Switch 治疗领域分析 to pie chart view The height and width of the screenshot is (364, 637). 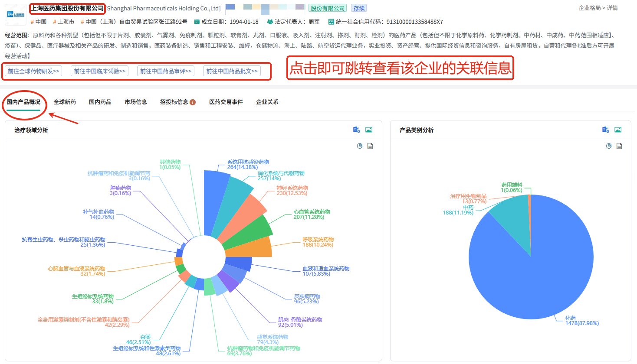pos(360,146)
